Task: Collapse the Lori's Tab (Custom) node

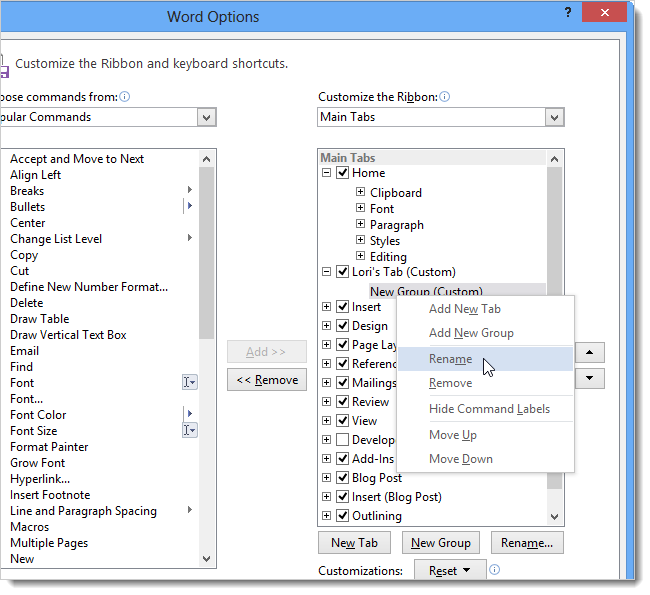Action: coord(326,272)
